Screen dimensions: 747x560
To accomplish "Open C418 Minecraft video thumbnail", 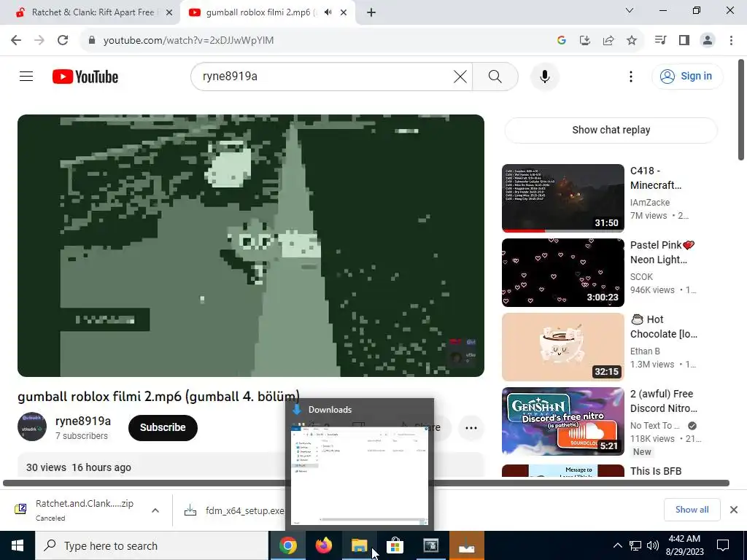I will [562, 198].
